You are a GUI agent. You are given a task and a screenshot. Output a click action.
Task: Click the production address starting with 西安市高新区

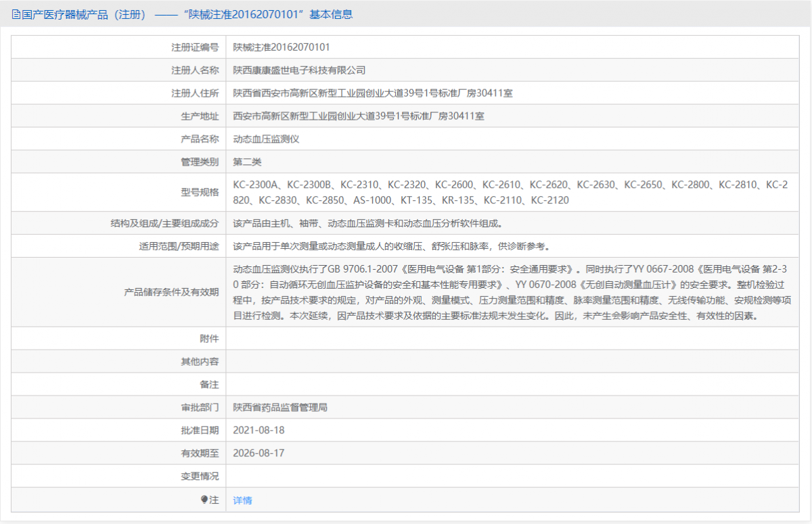click(359, 116)
